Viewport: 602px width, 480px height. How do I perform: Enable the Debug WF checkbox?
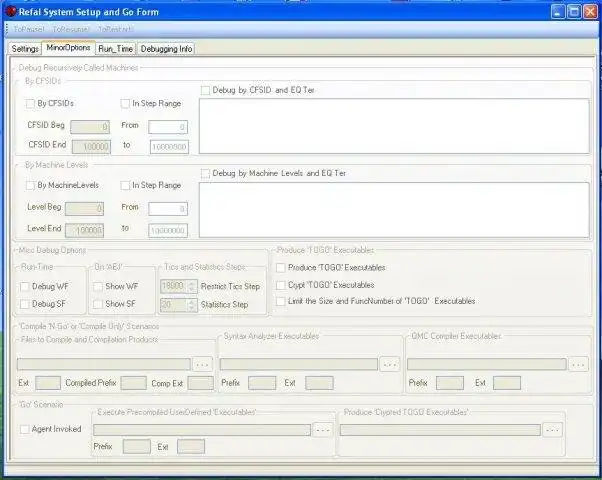[24, 286]
